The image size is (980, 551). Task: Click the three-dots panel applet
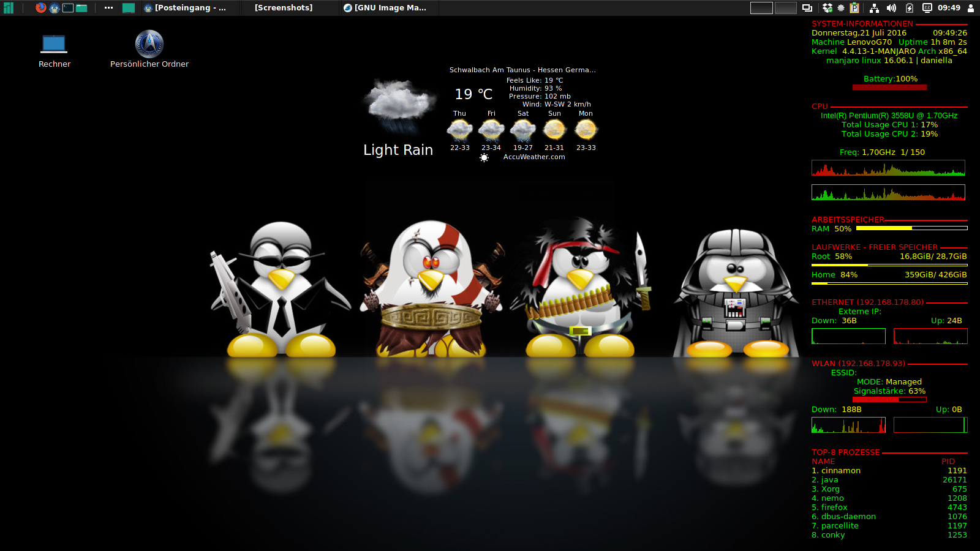[109, 8]
